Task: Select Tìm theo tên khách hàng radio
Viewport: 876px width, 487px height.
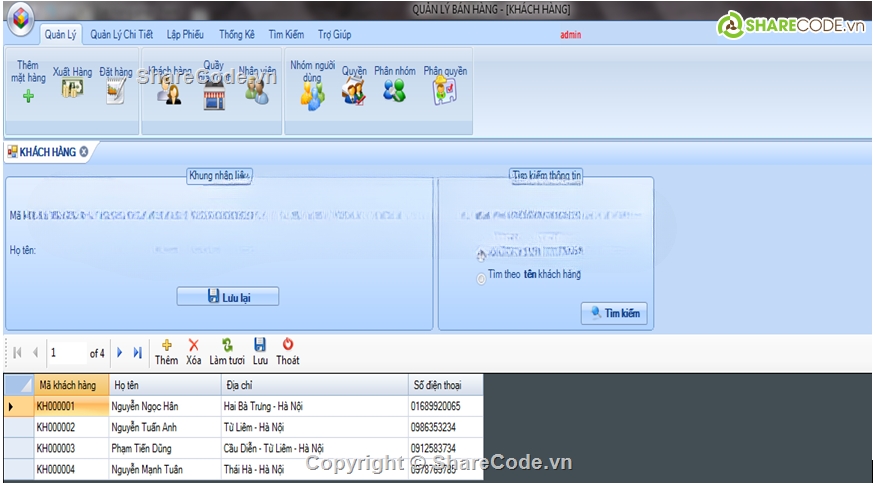Action: [481, 278]
